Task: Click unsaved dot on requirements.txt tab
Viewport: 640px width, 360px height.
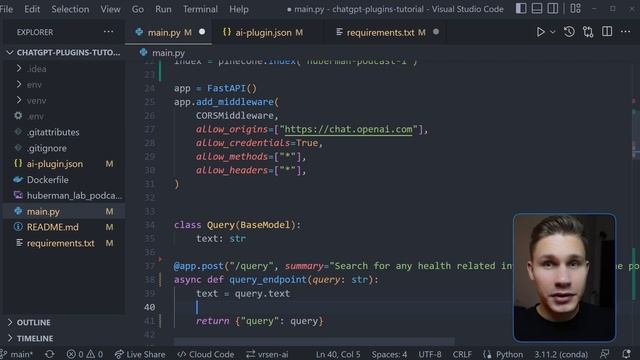Action: [436, 32]
